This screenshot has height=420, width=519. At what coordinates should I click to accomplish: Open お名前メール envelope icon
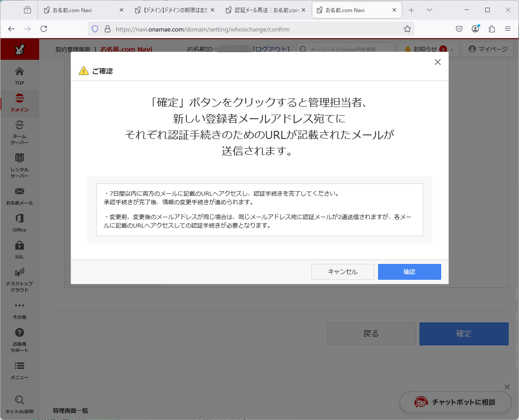click(x=19, y=196)
